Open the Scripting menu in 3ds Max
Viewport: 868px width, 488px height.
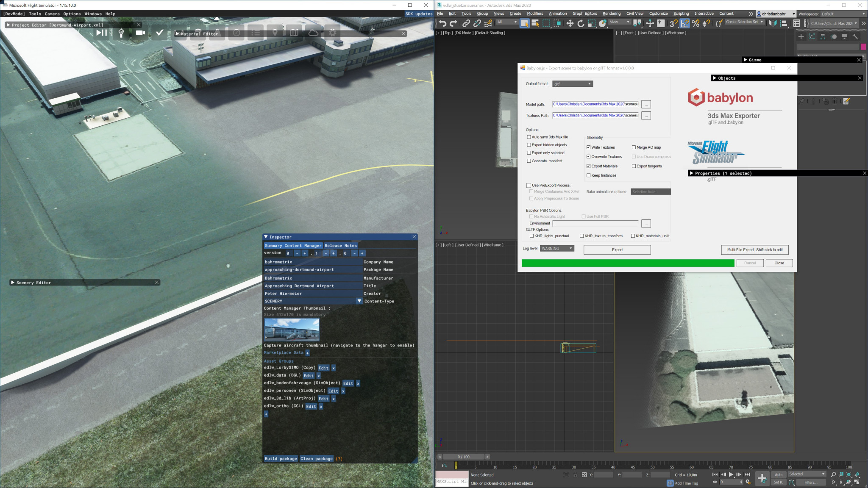681,14
